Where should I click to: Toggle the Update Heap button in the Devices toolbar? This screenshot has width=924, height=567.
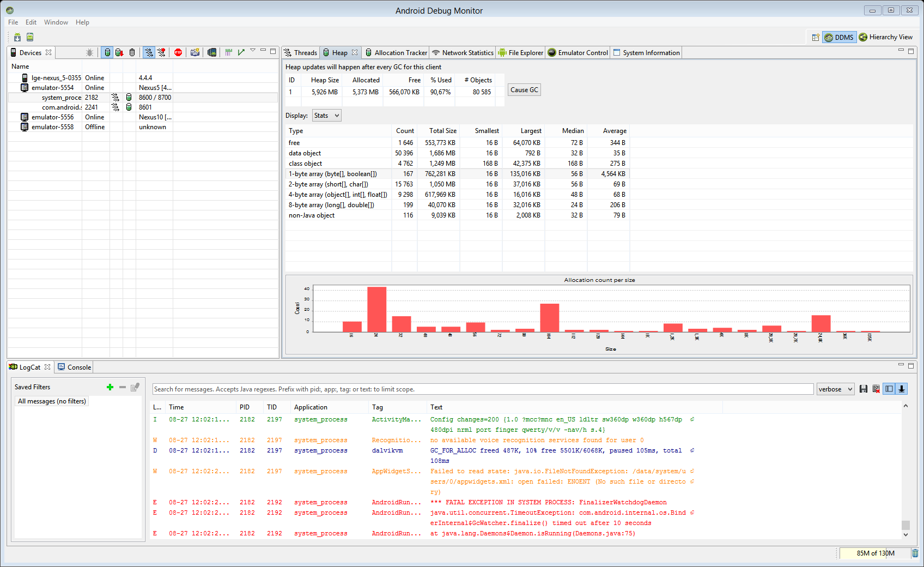pos(107,52)
